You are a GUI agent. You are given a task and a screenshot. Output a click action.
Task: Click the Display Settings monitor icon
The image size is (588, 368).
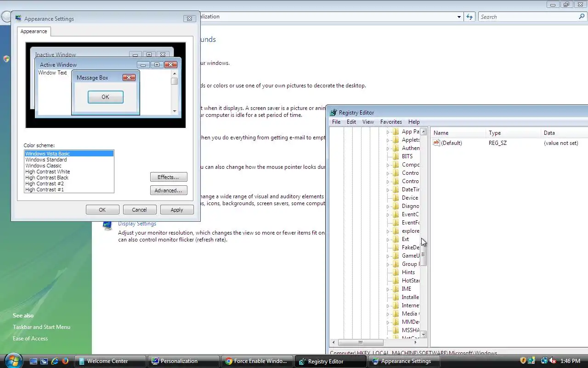tap(107, 225)
